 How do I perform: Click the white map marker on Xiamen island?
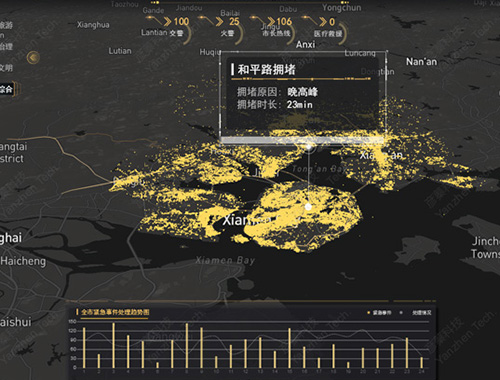(x=308, y=207)
